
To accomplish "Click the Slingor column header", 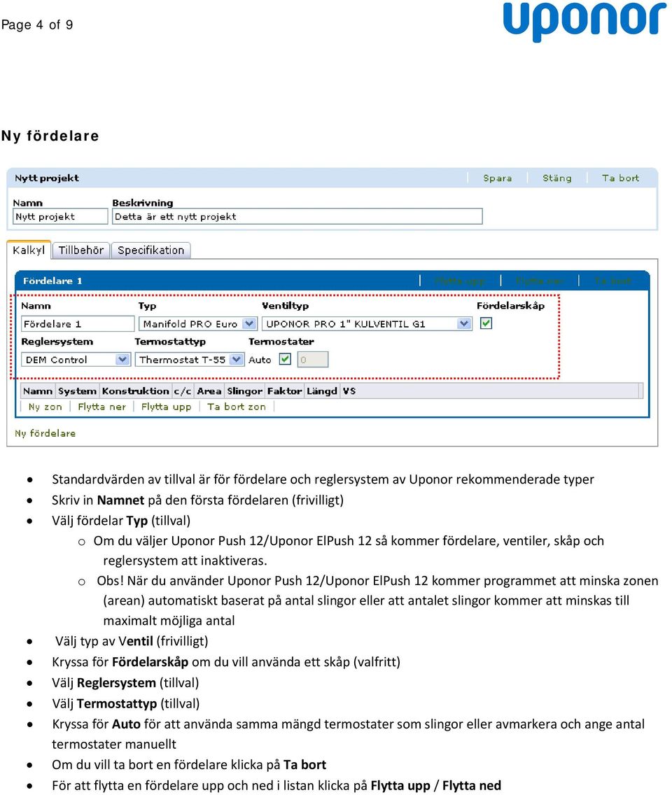I will tap(244, 391).
